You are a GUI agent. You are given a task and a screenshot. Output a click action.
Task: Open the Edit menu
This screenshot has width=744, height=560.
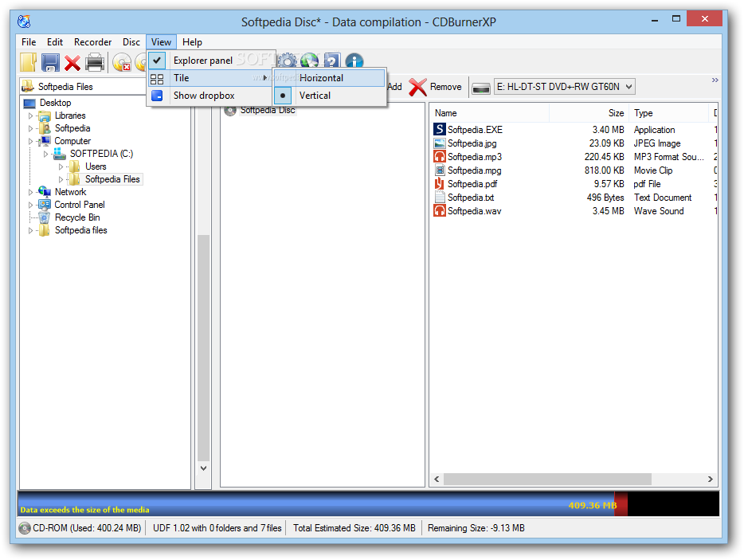click(x=55, y=41)
